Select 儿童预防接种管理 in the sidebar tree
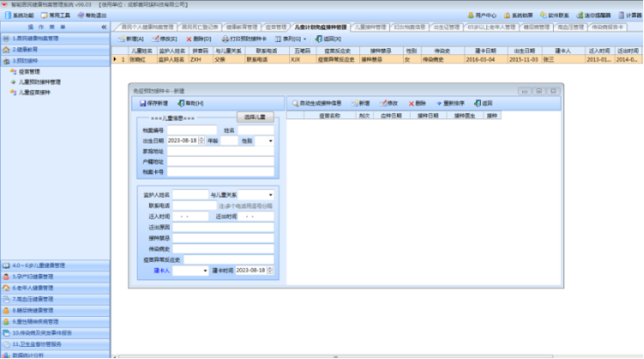This screenshot has width=644, height=359. 39,82
